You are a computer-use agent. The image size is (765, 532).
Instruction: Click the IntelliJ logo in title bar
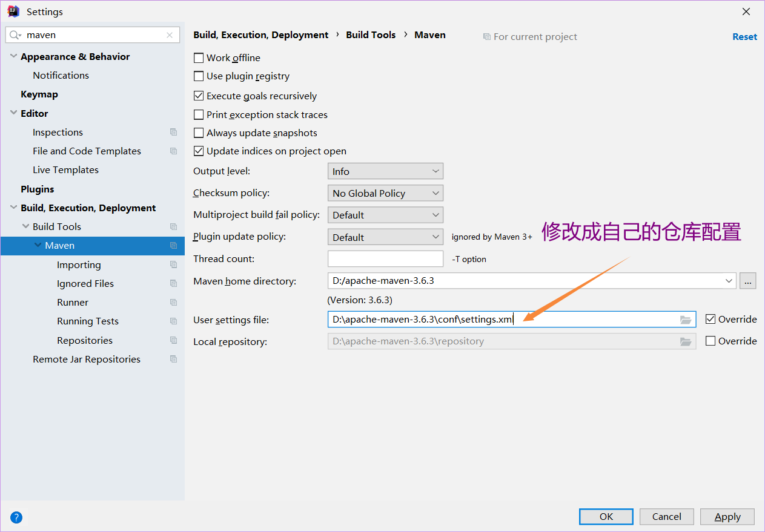(x=13, y=11)
